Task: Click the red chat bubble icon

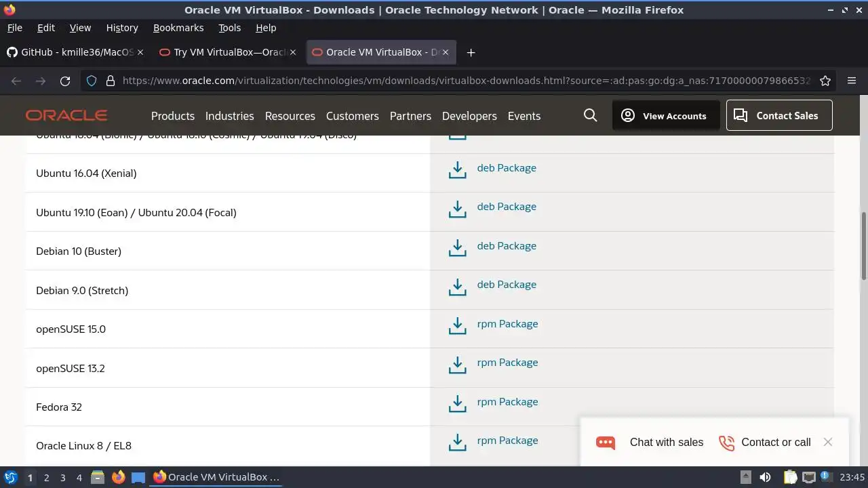Action: tap(606, 443)
